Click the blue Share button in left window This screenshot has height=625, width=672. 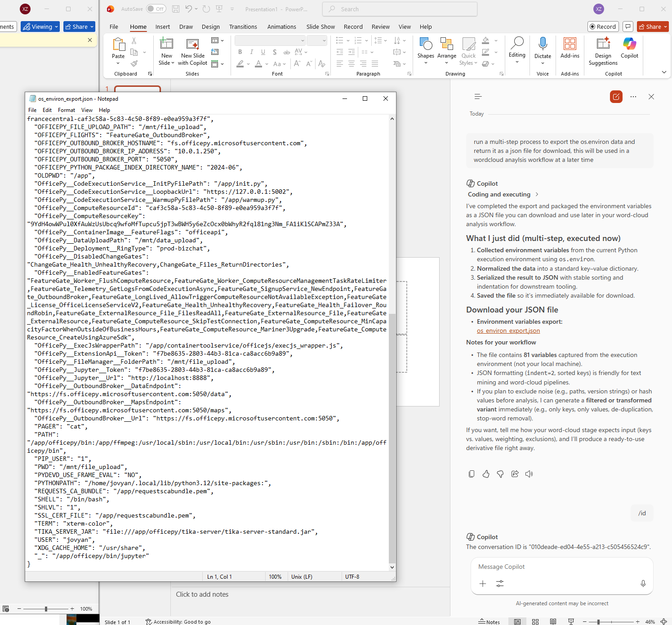tap(79, 27)
